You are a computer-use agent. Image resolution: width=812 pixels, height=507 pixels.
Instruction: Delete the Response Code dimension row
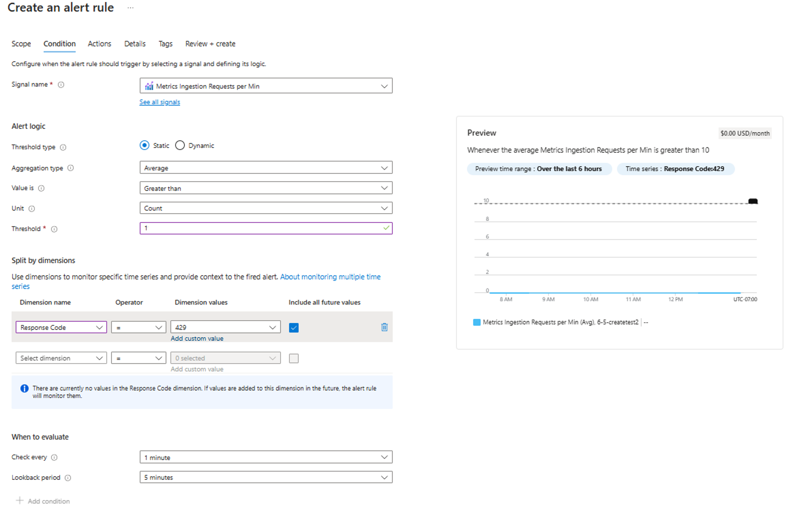[384, 327]
